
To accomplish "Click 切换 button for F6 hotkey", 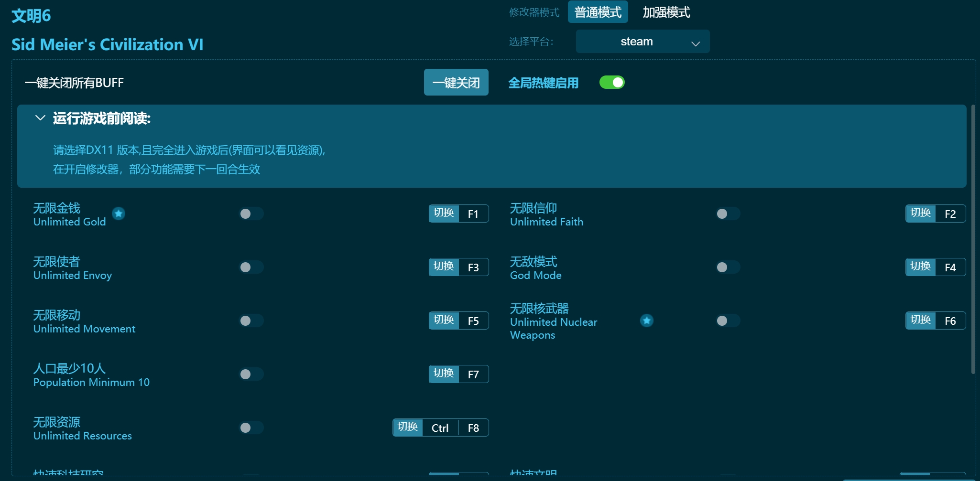I will [921, 321].
